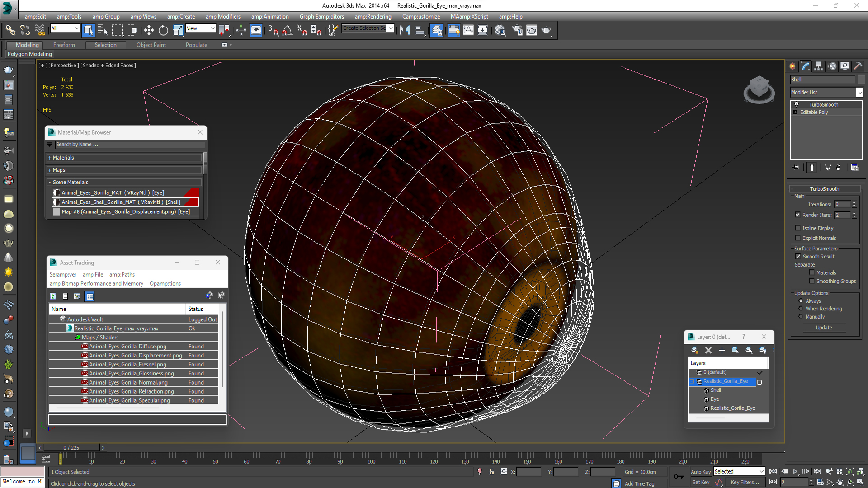Open the Rendering menu
This screenshot has width=868, height=488.
(373, 17)
